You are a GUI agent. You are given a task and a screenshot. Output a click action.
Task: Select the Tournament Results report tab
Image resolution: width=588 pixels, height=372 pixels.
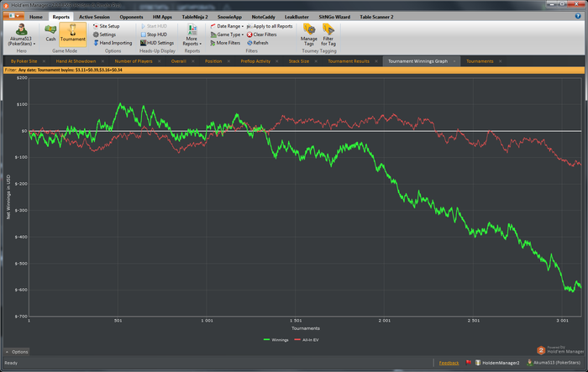pyautogui.click(x=349, y=61)
